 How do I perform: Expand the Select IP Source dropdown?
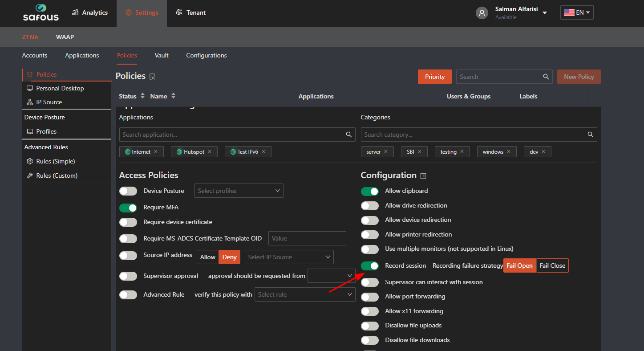coord(289,257)
